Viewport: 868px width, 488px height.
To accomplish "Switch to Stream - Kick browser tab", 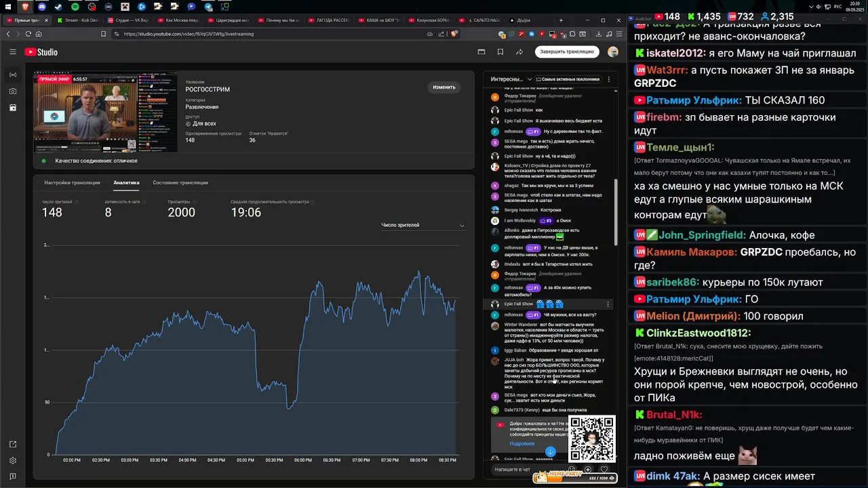I will (79, 20).
